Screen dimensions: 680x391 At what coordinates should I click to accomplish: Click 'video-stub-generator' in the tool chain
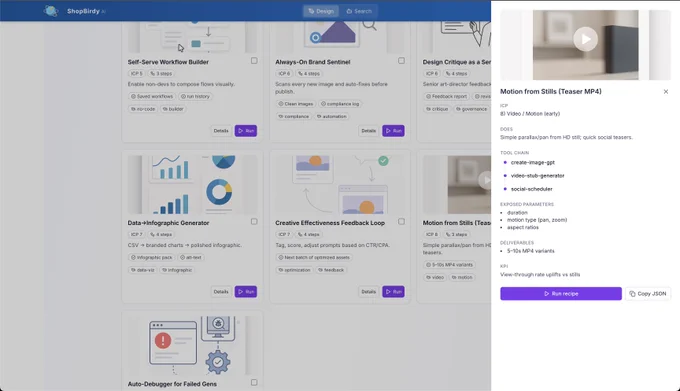tap(537, 176)
